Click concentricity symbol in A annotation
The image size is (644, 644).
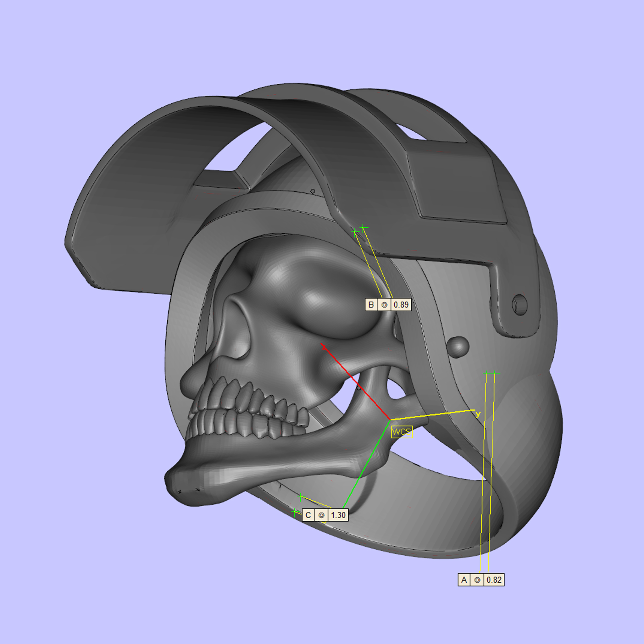click(x=477, y=580)
